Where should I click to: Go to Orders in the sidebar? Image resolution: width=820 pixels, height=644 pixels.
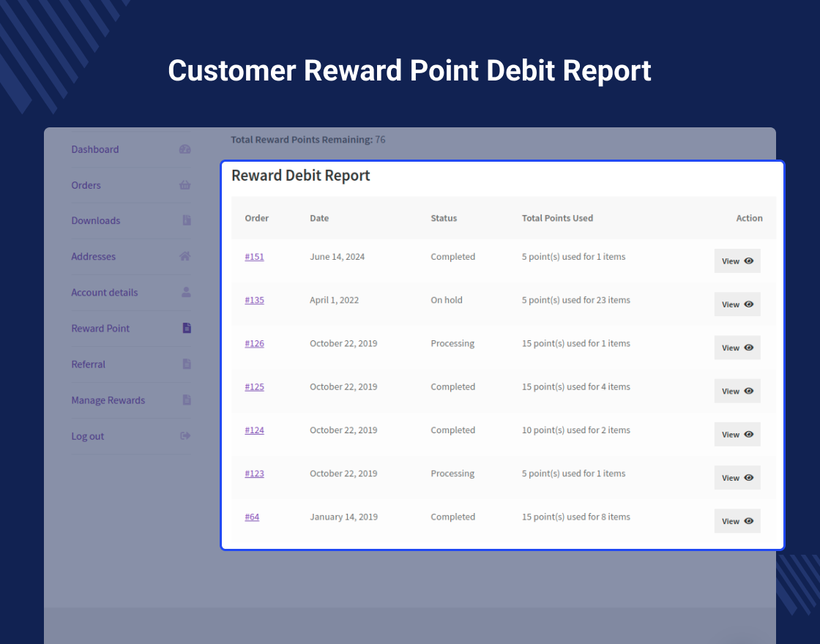coord(86,186)
